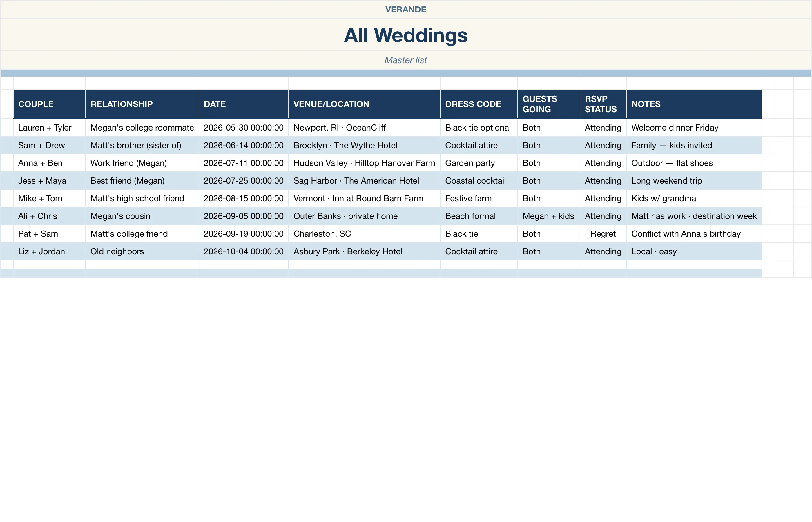Select the DRESS CODE header cell

coord(479,104)
